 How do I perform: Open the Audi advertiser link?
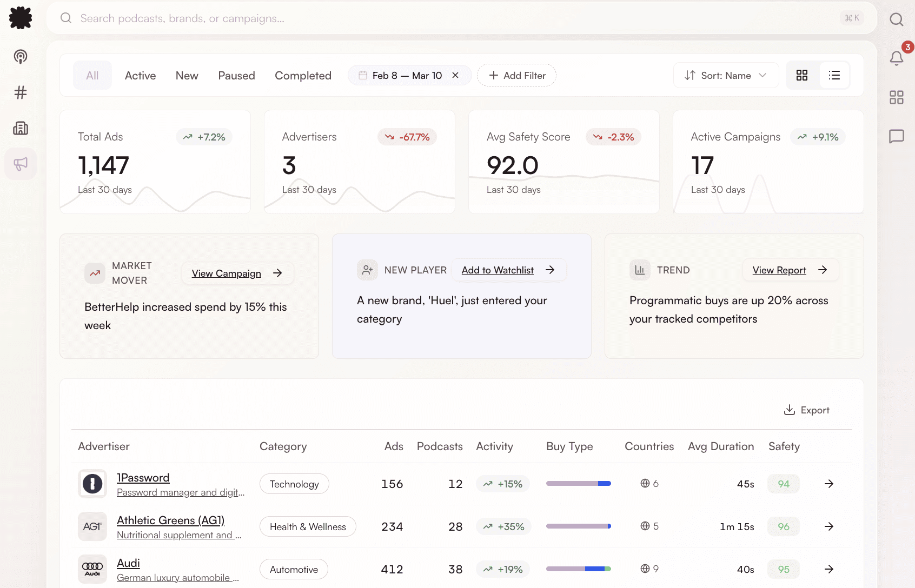tap(128, 563)
